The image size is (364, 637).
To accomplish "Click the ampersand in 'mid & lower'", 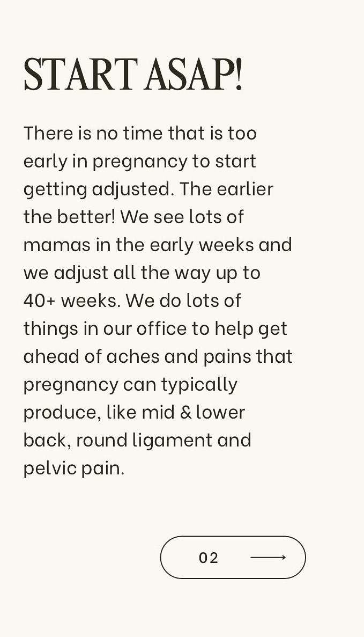I will coord(185,412).
